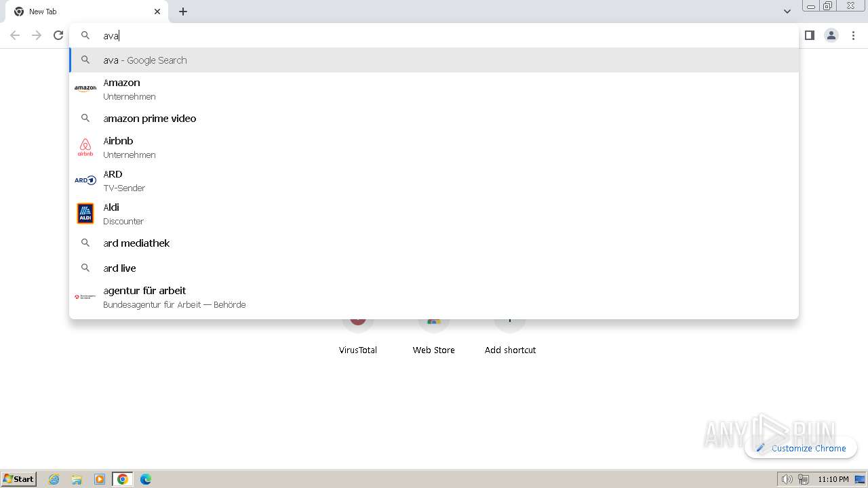Click the back navigation arrow
The width and height of the screenshot is (868, 488).
15,35
